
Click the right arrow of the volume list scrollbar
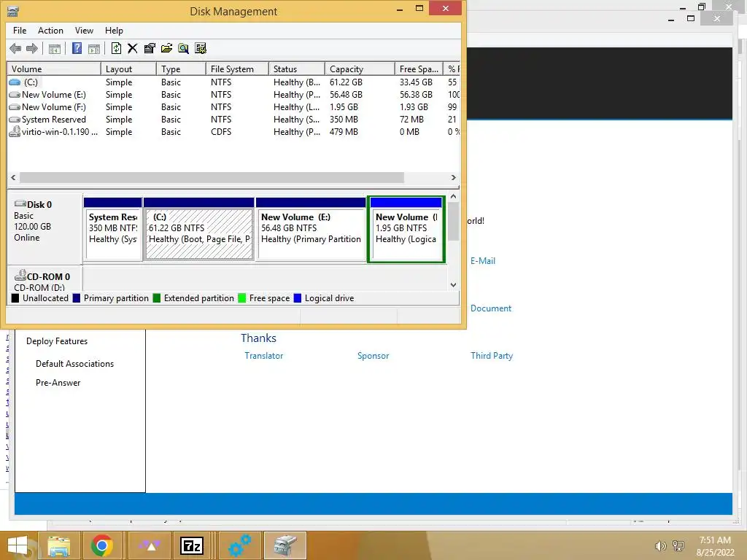[x=453, y=177]
